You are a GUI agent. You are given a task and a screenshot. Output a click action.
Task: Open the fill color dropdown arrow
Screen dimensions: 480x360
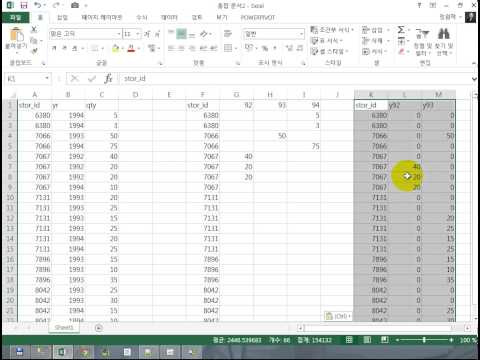tap(122, 49)
